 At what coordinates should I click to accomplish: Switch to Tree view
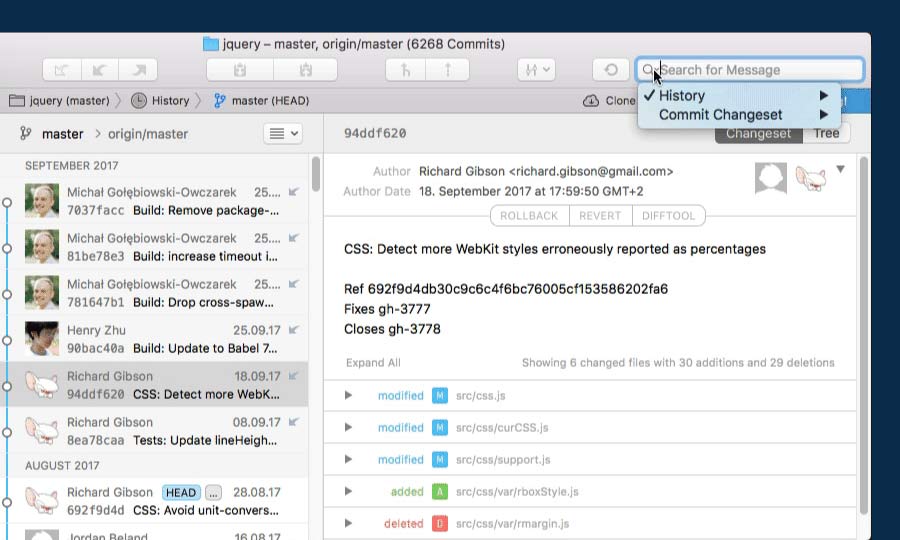pos(826,133)
